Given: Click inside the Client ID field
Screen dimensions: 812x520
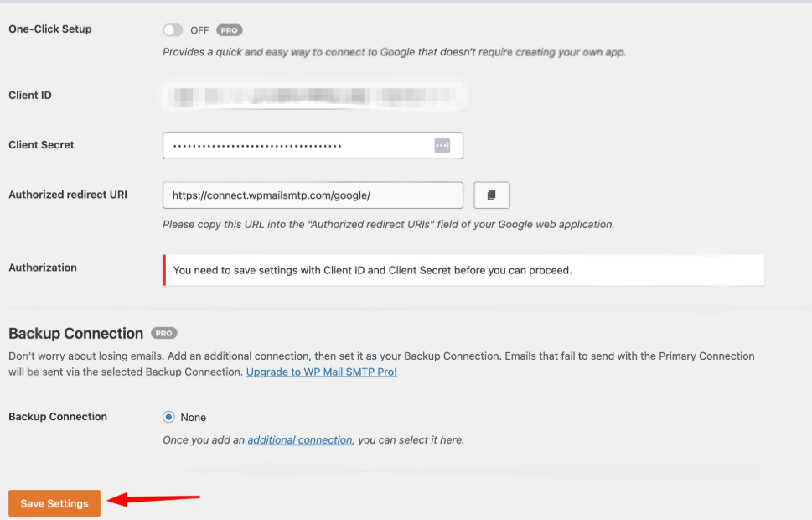Looking at the screenshot, I should pyautogui.click(x=314, y=96).
